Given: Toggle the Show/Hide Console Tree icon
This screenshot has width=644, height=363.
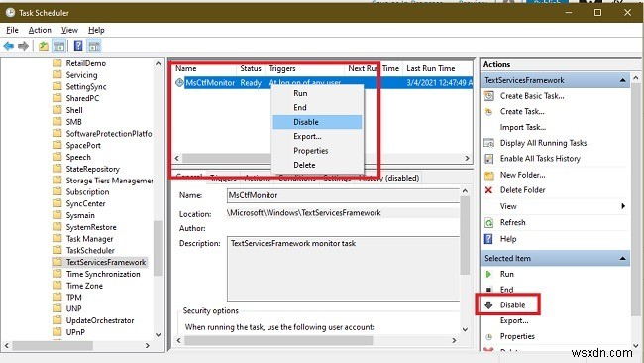Looking at the screenshot, I should (59, 46).
